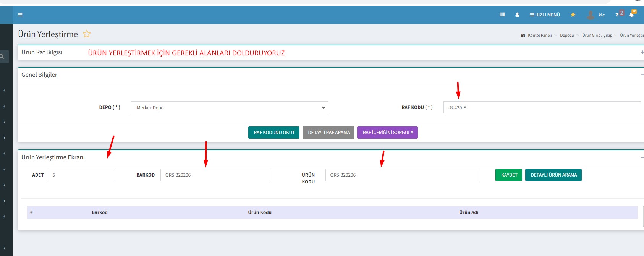Viewport: 644px width, 256px height.
Task: Open help via the question mark icon
Action: [x=617, y=15]
